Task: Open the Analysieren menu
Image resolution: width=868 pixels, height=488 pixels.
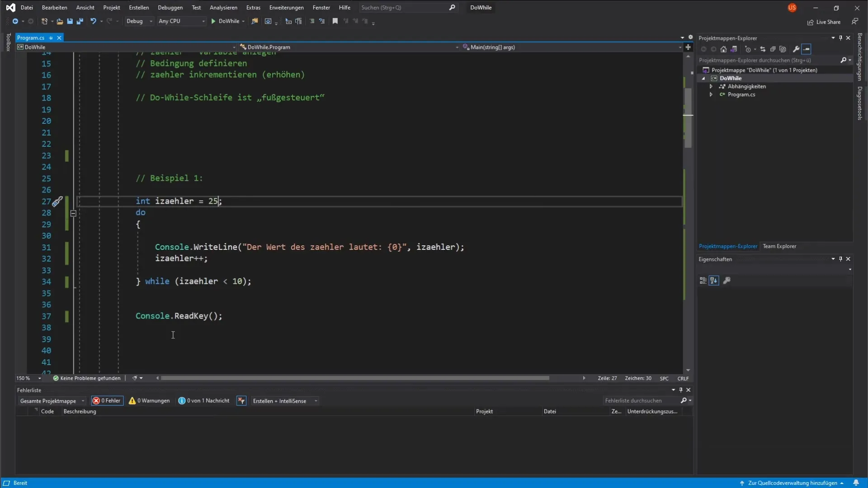Action: (x=223, y=8)
